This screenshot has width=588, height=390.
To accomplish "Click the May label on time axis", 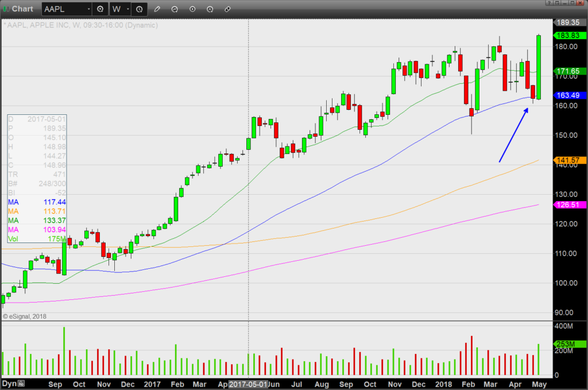I will pyautogui.click(x=539, y=384).
